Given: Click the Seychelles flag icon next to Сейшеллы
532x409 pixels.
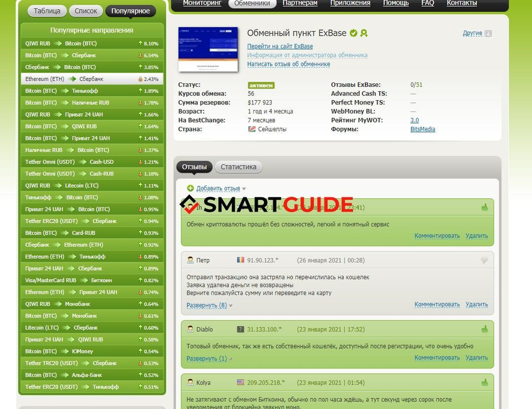Looking at the screenshot, I should pyautogui.click(x=252, y=129).
